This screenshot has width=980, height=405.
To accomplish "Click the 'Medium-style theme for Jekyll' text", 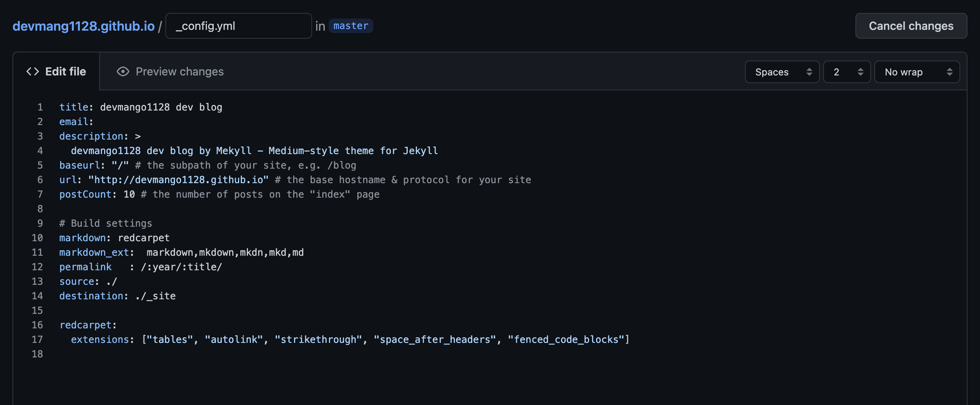I will click(x=353, y=150).
